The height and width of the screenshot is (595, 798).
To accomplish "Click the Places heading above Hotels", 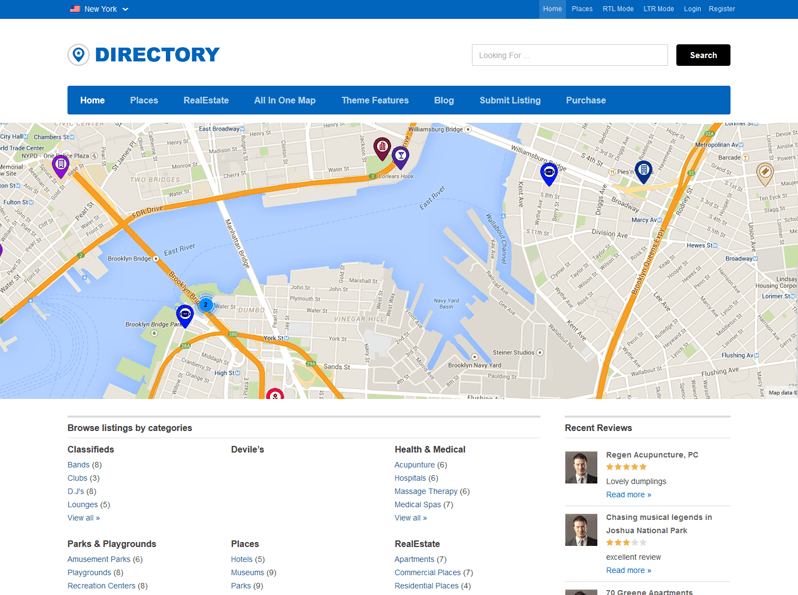I will 245,544.
